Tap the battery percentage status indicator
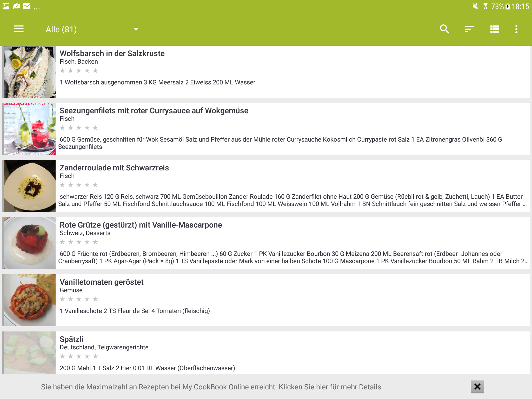Screen dimensions: 532x399 click(x=497, y=6)
